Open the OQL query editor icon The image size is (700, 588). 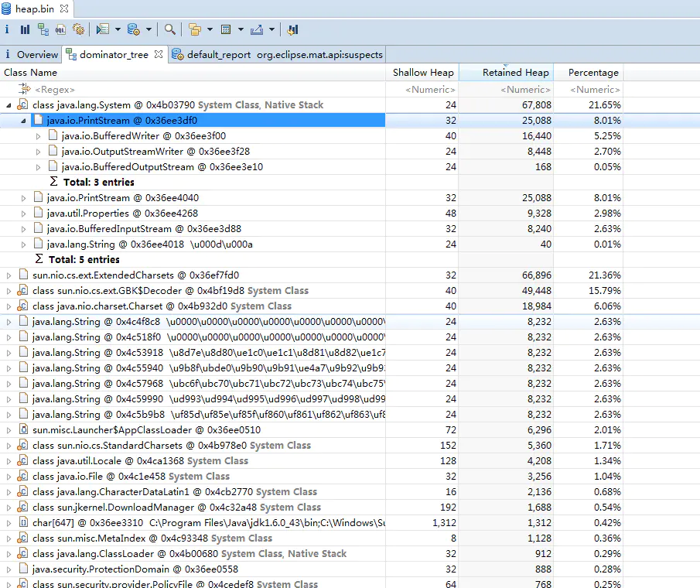[x=62, y=29]
